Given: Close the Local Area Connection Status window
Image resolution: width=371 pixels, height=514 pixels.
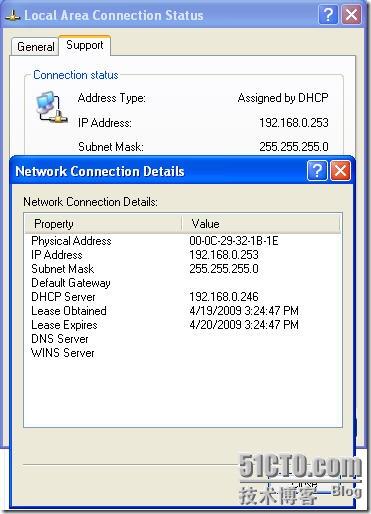Looking at the screenshot, I should [351, 15].
